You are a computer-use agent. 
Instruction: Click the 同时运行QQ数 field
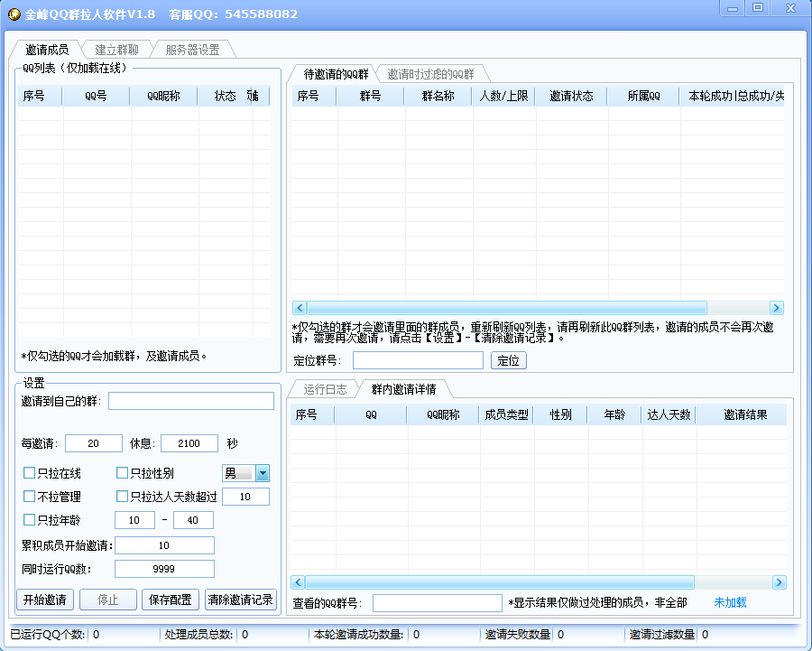pyautogui.click(x=164, y=569)
